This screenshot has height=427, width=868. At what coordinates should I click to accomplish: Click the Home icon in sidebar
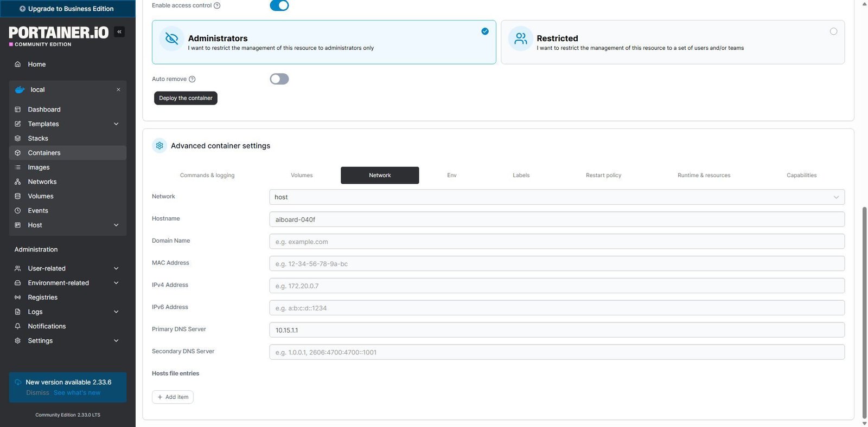click(x=18, y=64)
